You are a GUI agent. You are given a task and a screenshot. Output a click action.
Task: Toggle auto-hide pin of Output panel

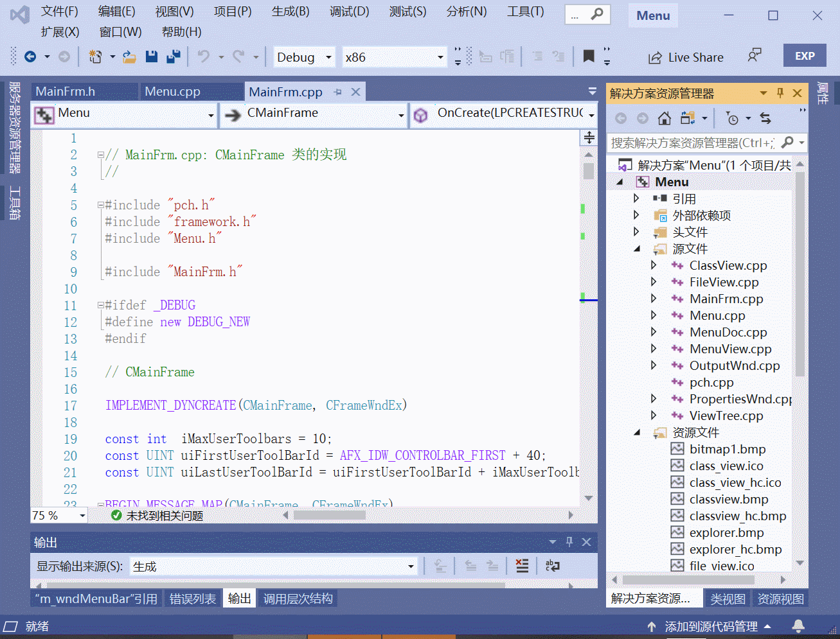(569, 542)
